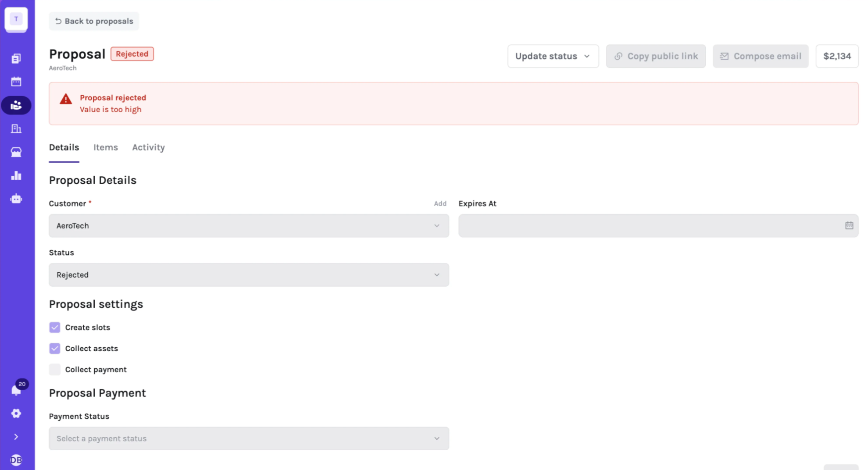The height and width of the screenshot is (470, 868).
Task: Open the Customer AeroTech dropdown
Action: [249, 226]
